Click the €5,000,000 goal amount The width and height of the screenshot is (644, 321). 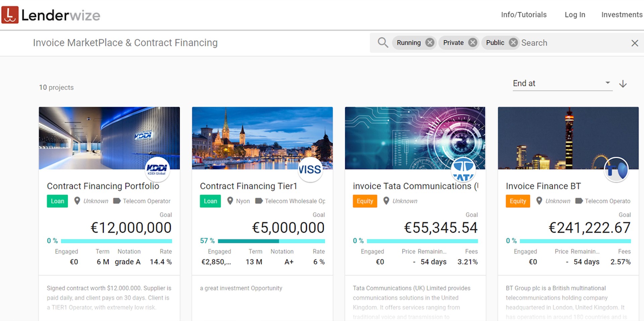[x=288, y=228]
